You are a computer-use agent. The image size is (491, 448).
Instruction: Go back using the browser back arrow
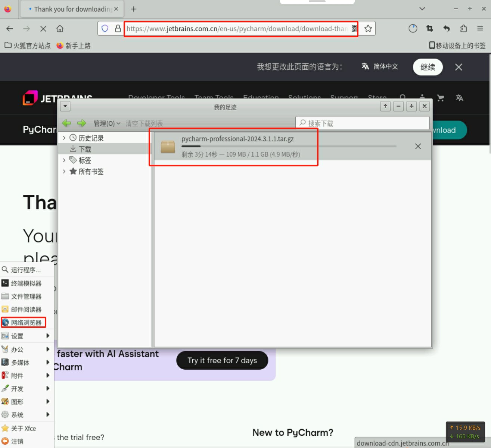(10, 29)
